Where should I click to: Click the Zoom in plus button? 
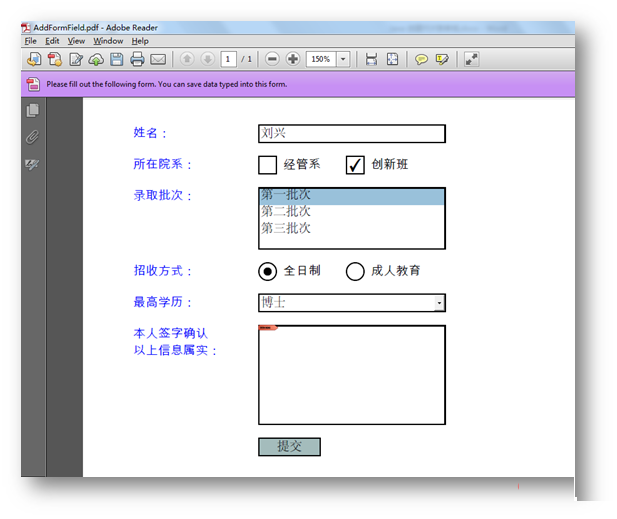click(293, 59)
